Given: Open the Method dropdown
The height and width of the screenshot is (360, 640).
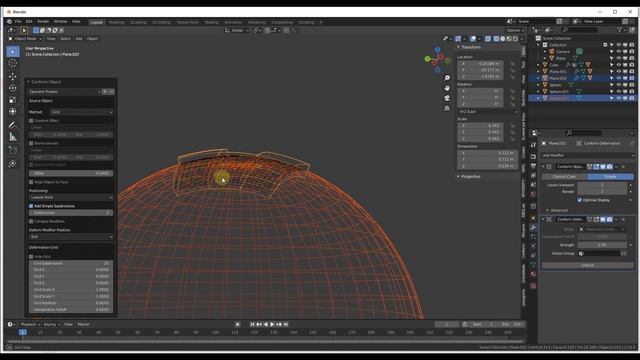Looking at the screenshot, I should click(82, 112).
